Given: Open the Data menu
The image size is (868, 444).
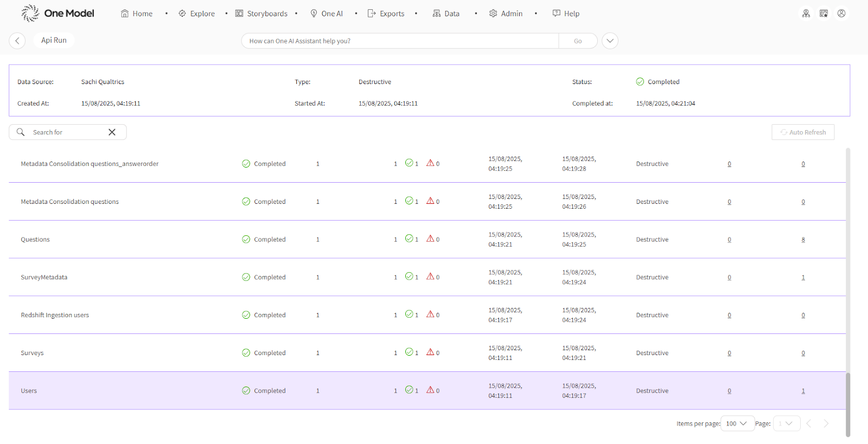Looking at the screenshot, I should pyautogui.click(x=446, y=14).
